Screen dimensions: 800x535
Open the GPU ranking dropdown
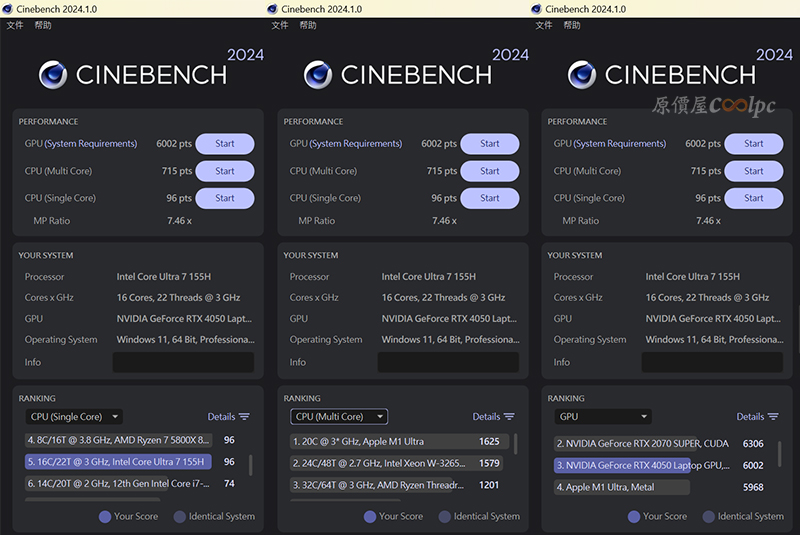click(x=603, y=417)
